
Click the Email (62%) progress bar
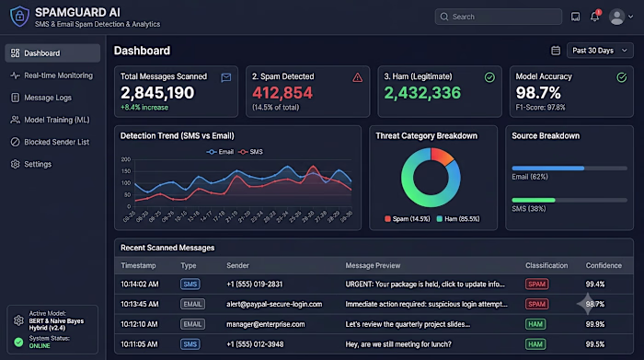tap(569, 168)
